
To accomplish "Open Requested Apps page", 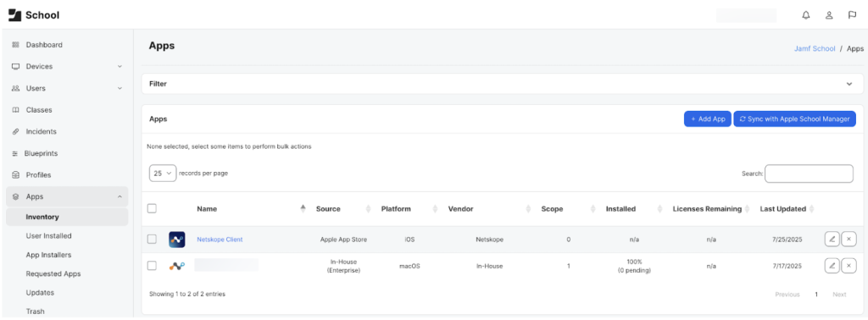I will [53, 274].
